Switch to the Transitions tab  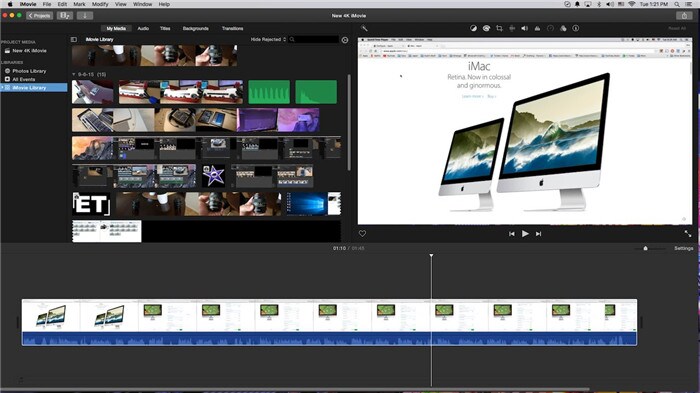tap(233, 28)
